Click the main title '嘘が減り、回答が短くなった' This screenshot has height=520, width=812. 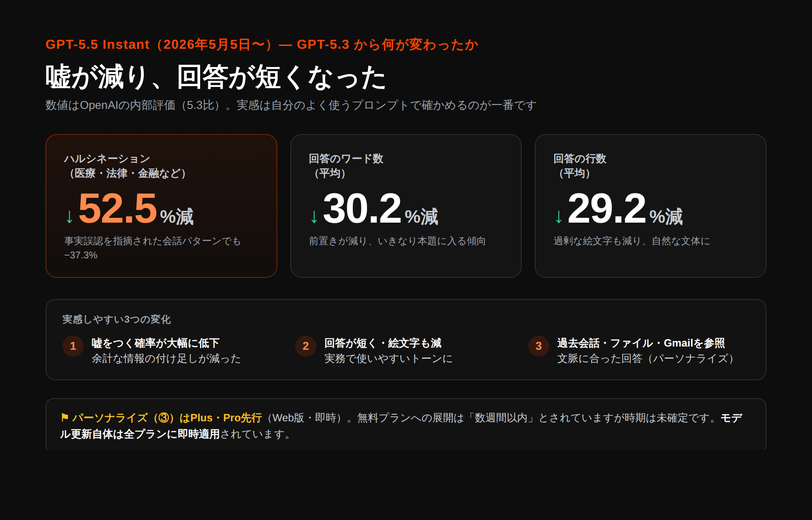tap(216, 77)
